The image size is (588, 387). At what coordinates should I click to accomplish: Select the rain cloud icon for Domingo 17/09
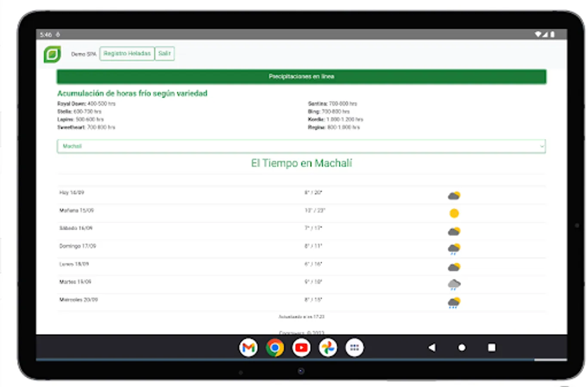455,249
